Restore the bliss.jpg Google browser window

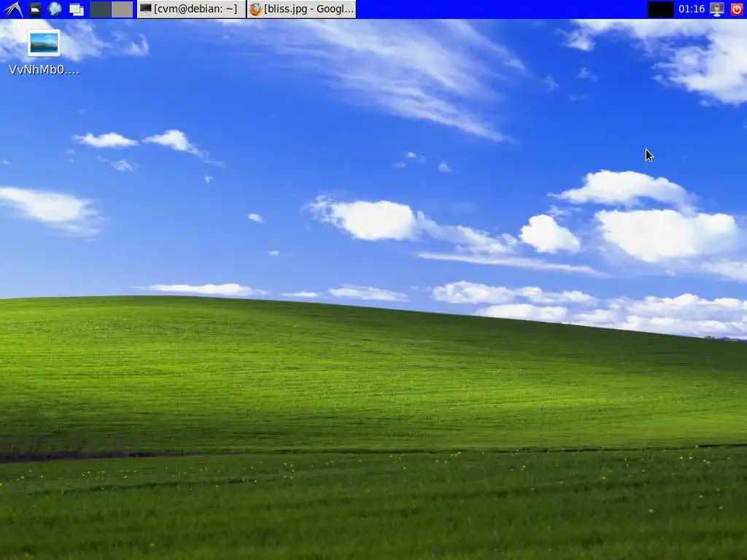[301, 9]
